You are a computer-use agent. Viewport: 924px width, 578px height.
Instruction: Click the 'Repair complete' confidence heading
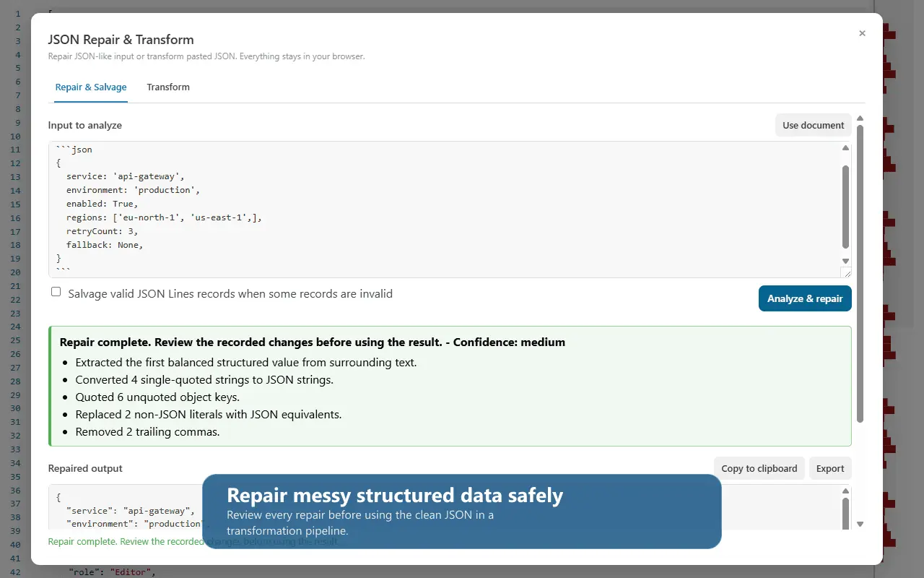point(313,342)
